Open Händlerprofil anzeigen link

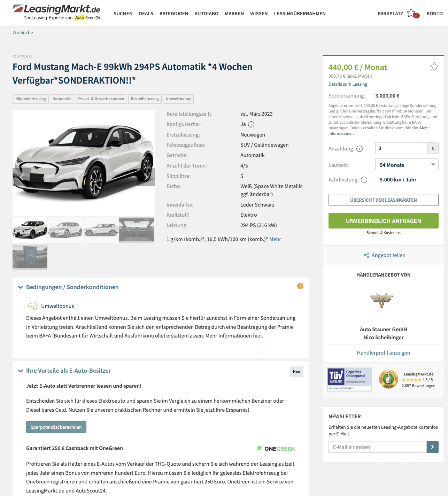pyautogui.click(x=383, y=353)
